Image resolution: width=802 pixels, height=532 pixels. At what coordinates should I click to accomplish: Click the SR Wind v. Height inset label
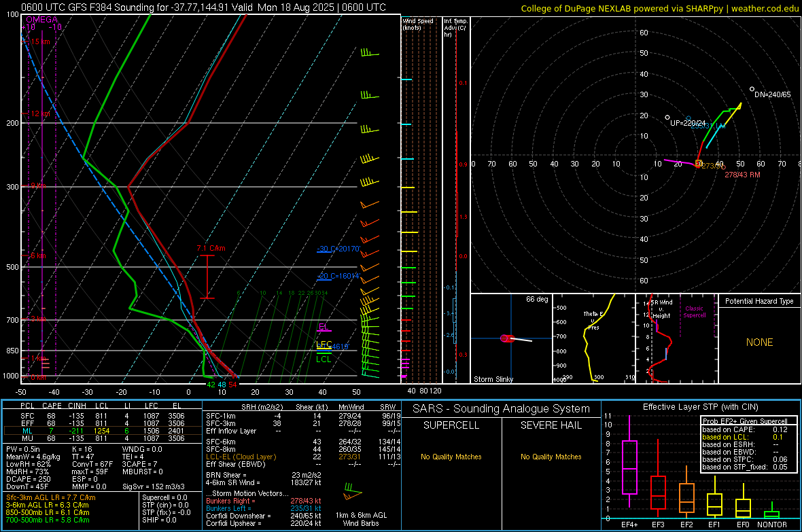[662, 309]
